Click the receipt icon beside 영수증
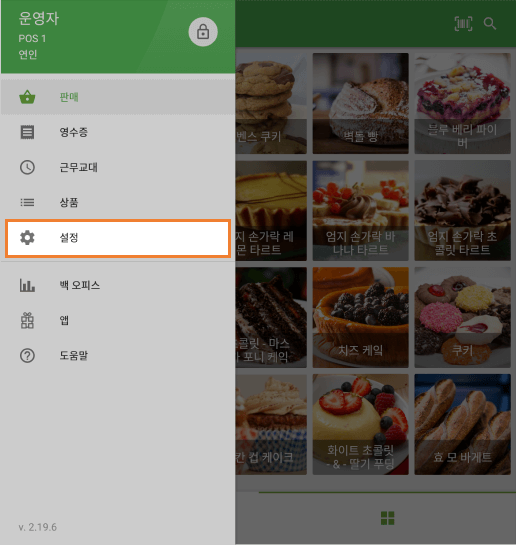 point(27,132)
